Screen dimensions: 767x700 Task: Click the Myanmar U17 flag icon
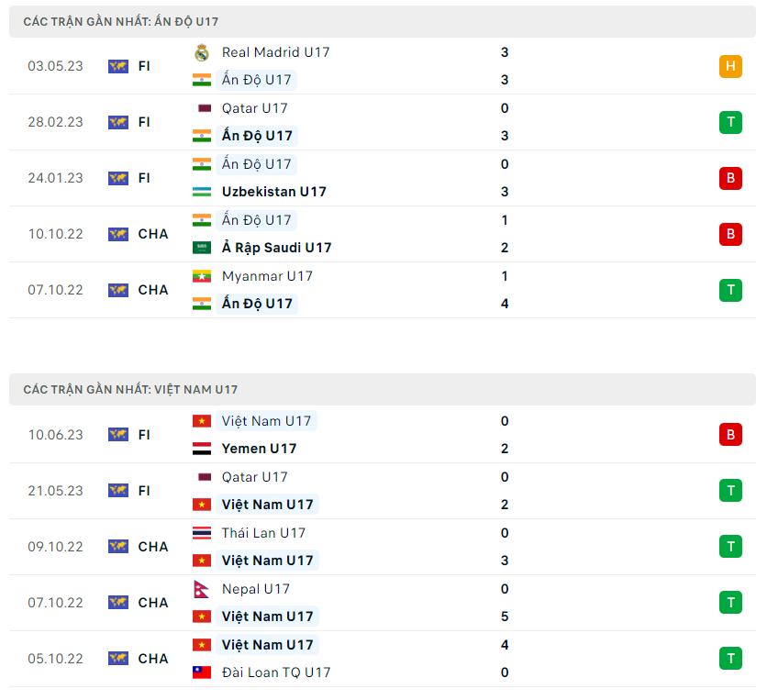(202, 276)
